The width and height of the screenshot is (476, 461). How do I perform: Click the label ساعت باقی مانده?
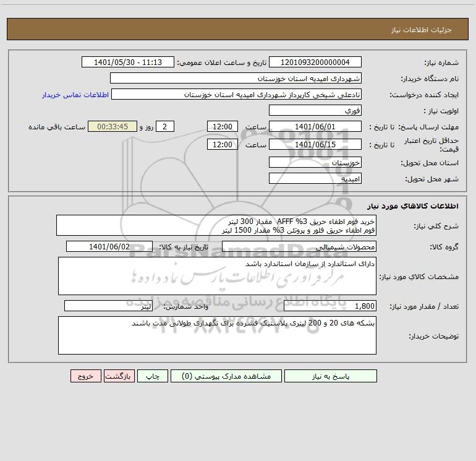[x=57, y=127]
